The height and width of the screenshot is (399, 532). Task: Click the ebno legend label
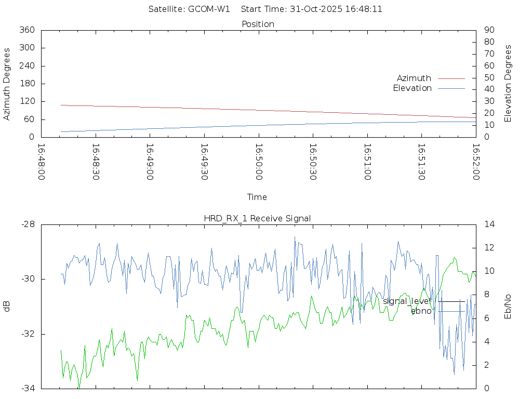(x=421, y=311)
